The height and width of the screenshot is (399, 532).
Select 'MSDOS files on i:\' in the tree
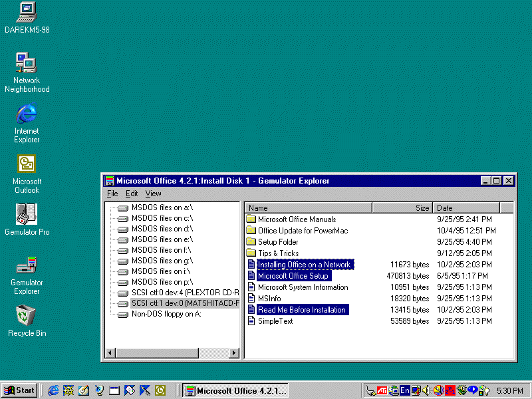point(161,271)
